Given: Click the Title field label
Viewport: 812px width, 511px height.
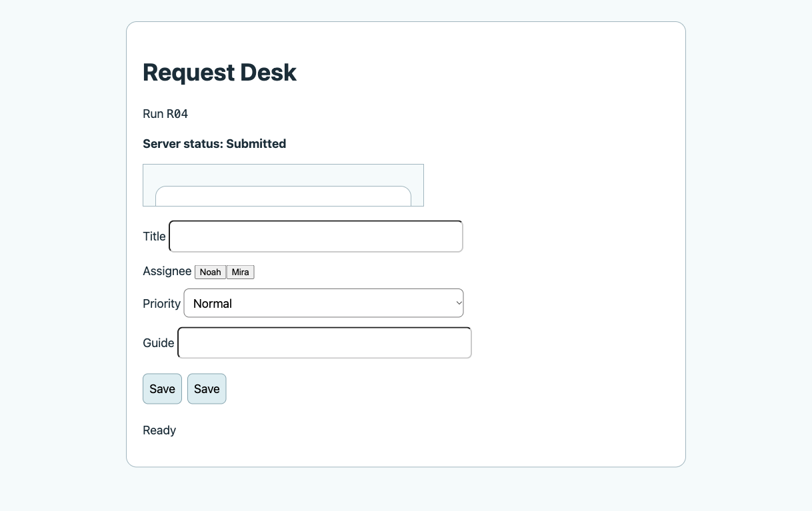Looking at the screenshot, I should click(x=154, y=237).
